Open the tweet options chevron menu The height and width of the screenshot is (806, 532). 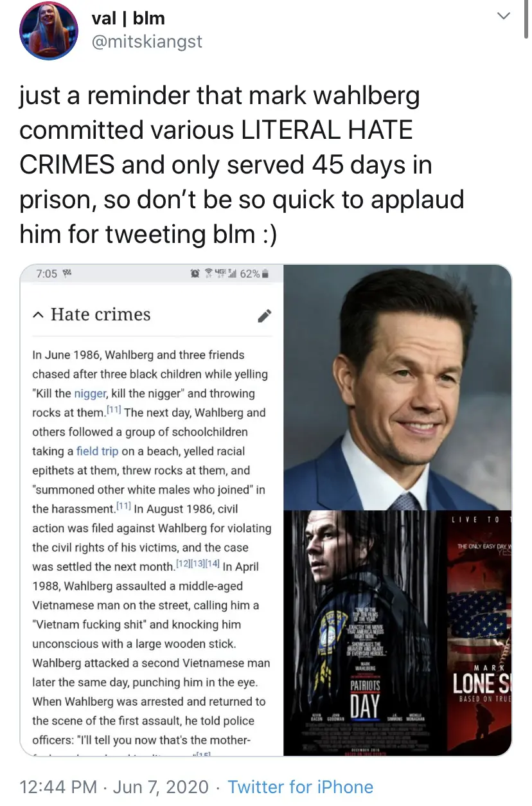tap(504, 16)
